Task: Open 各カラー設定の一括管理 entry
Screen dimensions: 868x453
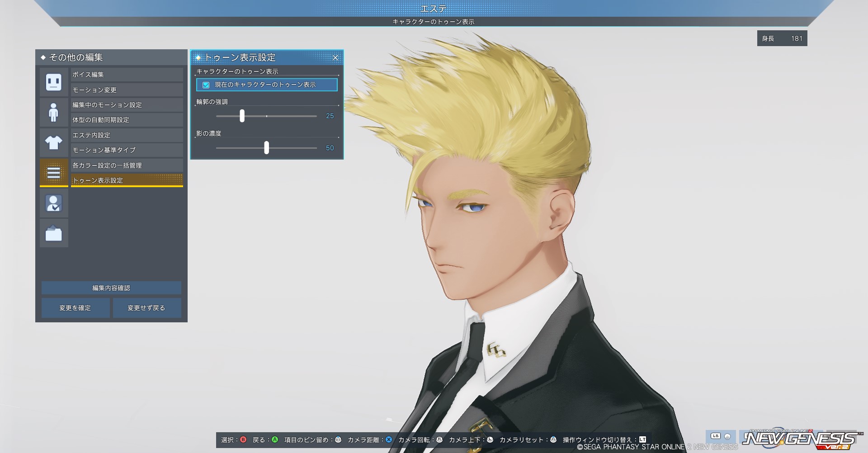Action: pos(127,165)
